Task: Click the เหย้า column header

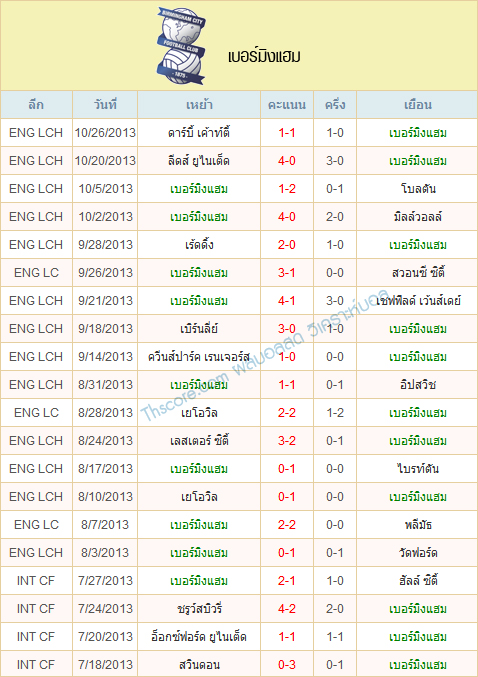Action: 199,105
